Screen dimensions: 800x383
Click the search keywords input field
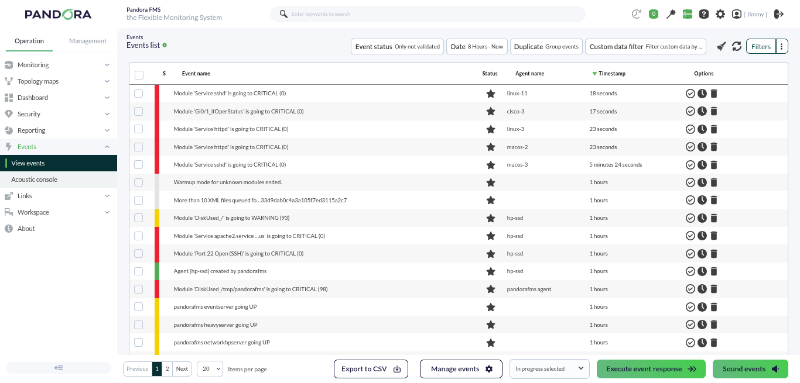pyautogui.click(x=428, y=14)
